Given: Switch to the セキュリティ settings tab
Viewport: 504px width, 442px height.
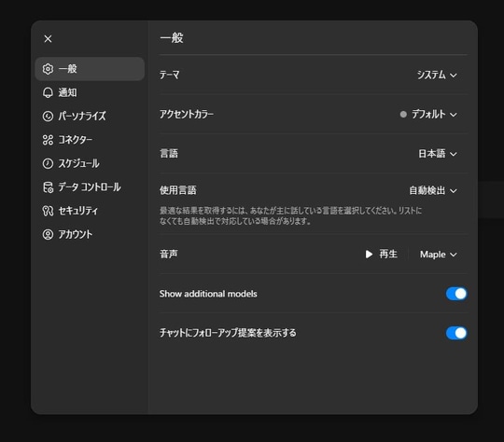Looking at the screenshot, I should pyautogui.click(x=90, y=211).
